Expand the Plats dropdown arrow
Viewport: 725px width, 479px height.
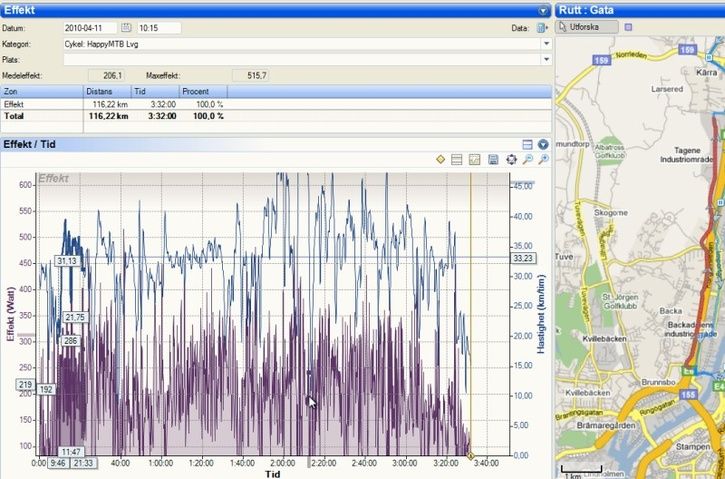pos(546,60)
